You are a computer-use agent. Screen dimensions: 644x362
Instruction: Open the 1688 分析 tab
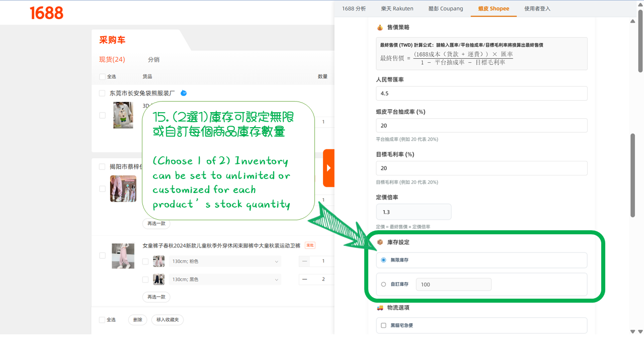[x=354, y=8]
